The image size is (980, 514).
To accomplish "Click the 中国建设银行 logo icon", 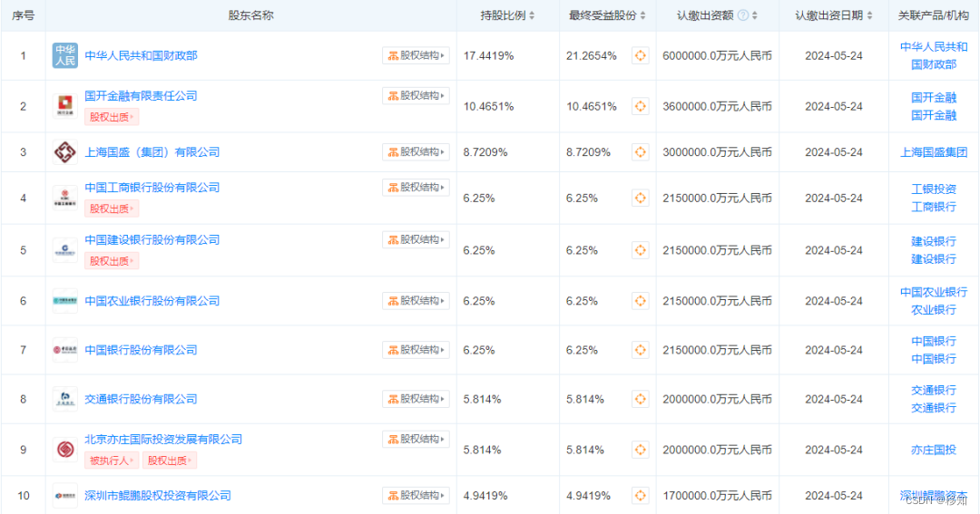I will click(x=65, y=250).
